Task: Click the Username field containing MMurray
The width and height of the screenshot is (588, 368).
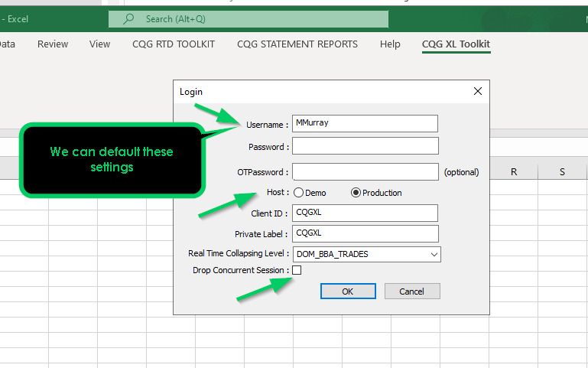Action: coord(365,123)
